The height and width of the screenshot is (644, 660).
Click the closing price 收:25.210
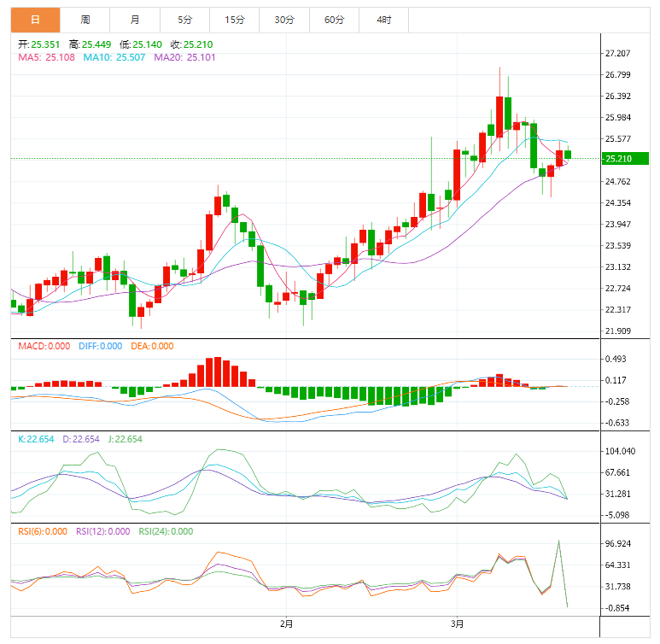(191, 44)
